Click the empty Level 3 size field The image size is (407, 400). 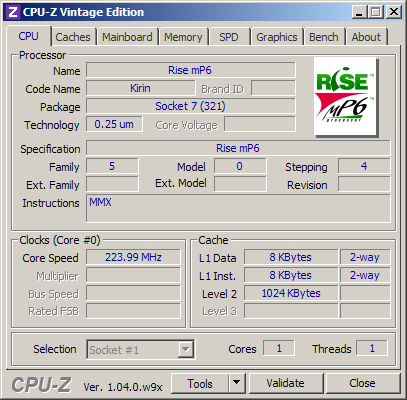pos(291,311)
